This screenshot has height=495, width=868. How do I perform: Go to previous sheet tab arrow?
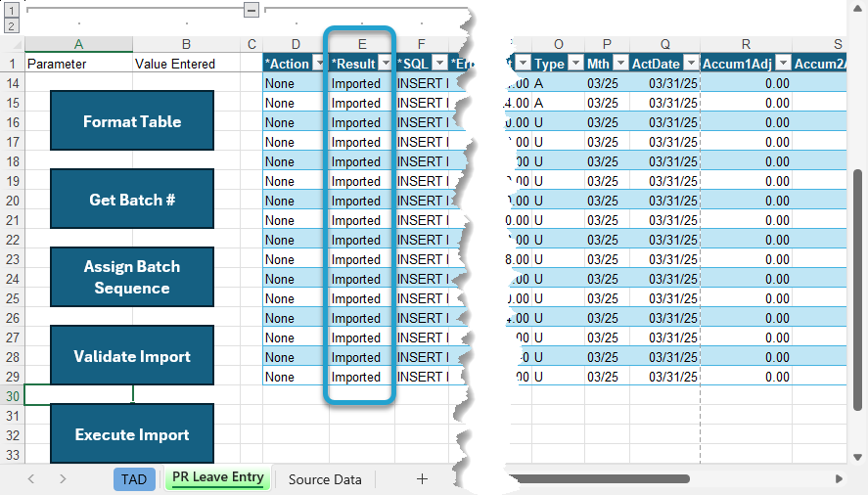pos(31,479)
